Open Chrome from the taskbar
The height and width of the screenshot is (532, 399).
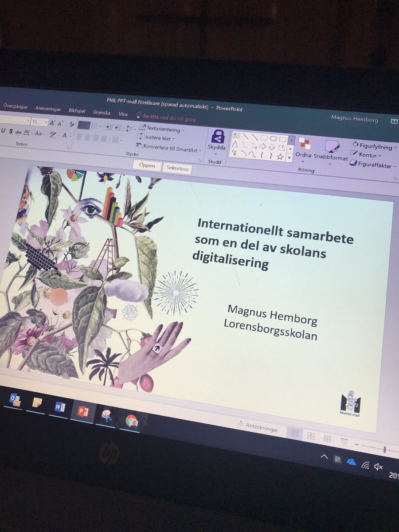(x=131, y=420)
